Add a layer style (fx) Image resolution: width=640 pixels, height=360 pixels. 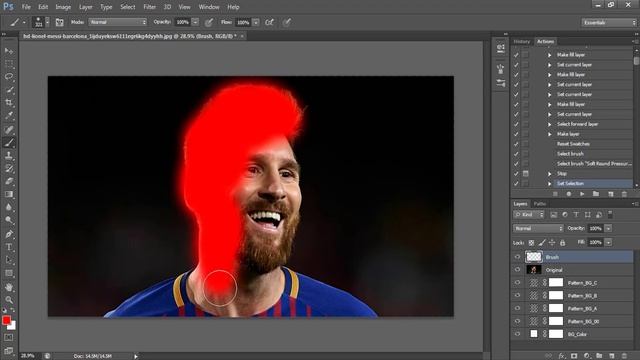point(562,356)
